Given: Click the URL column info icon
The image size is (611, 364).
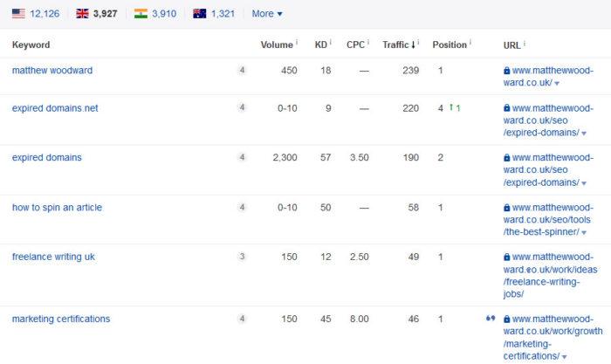Looking at the screenshot, I should click(525, 43).
